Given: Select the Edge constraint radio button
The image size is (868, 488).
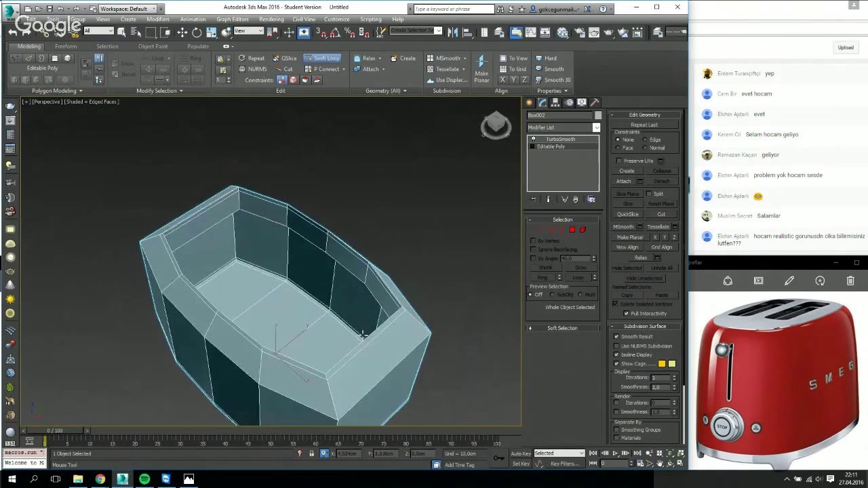Looking at the screenshot, I should [x=644, y=140].
